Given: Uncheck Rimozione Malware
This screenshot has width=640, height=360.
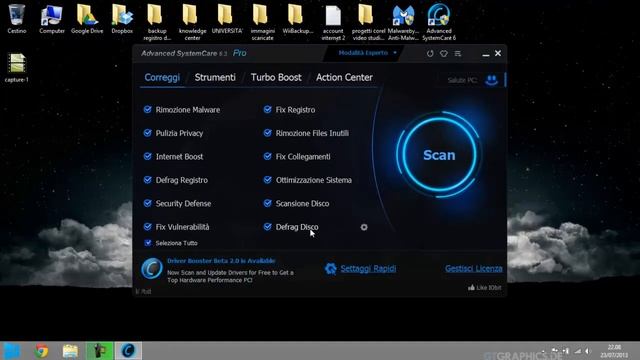Looking at the screenshot, I should tap(147, 109).
